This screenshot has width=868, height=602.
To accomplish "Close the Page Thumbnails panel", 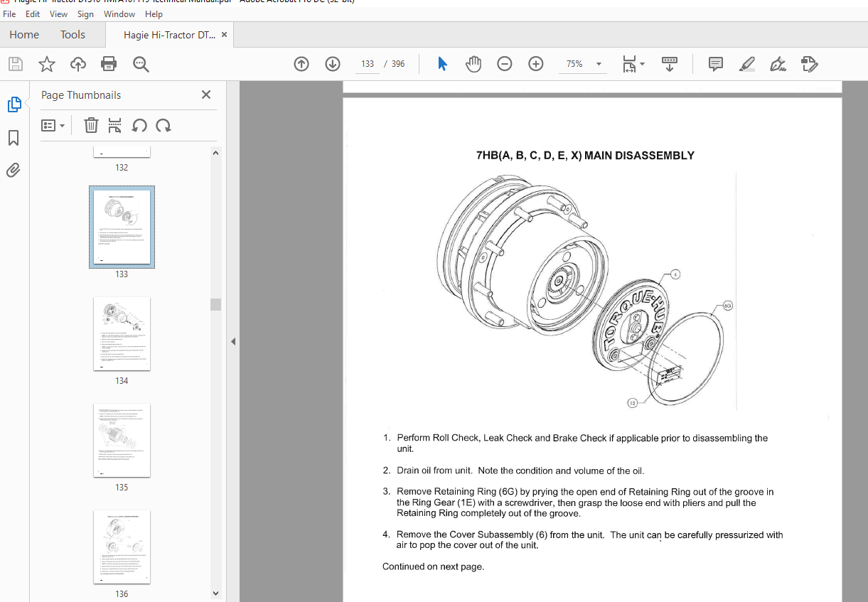I will 206,95.
